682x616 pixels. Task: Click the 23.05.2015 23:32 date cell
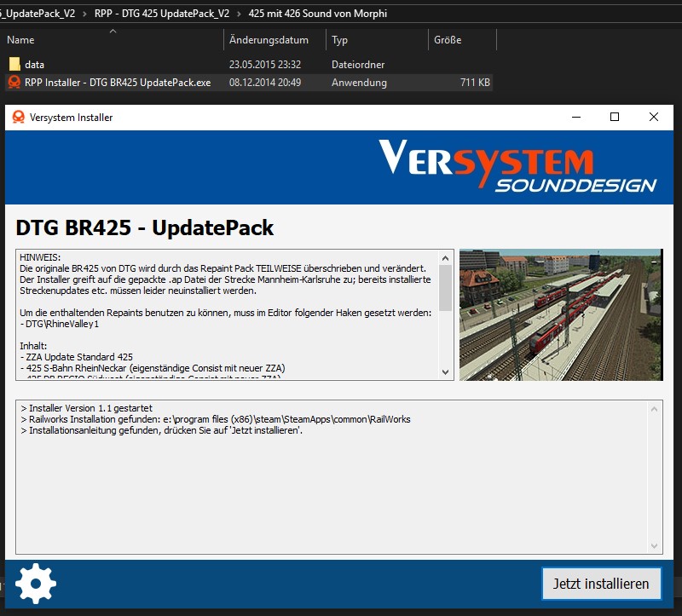pos(265,65)
